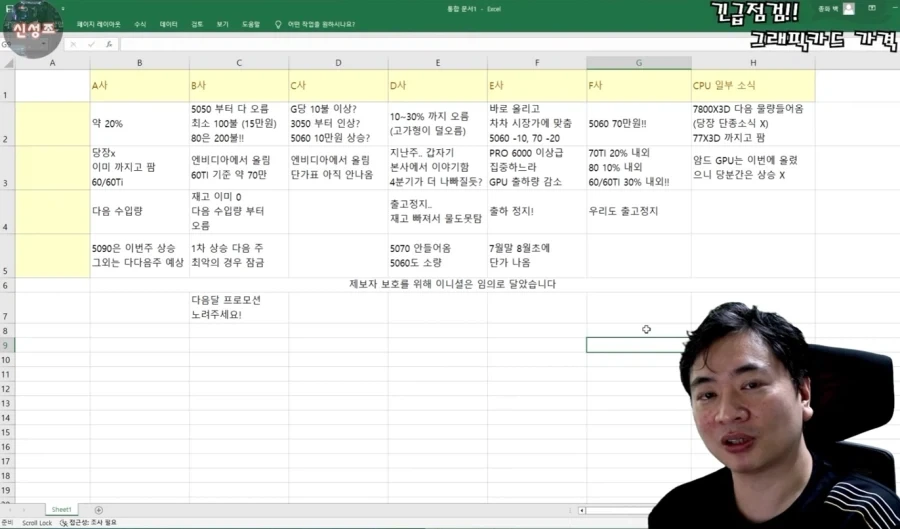Click cell starting with 70TI 20% 내외
Screen dimensions: 900x529
point(639,168)
